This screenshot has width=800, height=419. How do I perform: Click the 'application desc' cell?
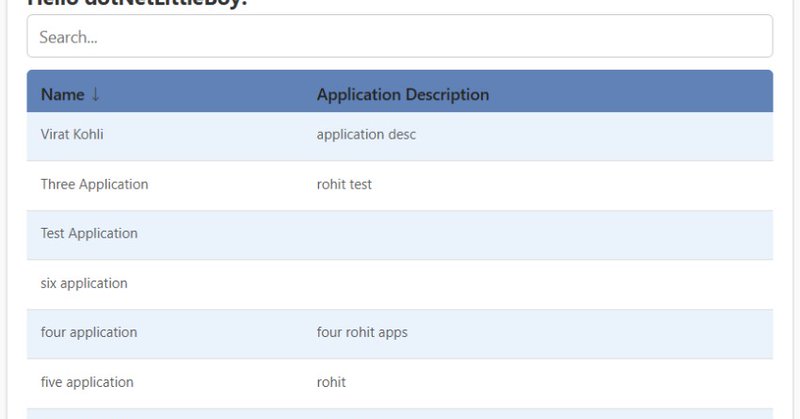click(366, 135)
